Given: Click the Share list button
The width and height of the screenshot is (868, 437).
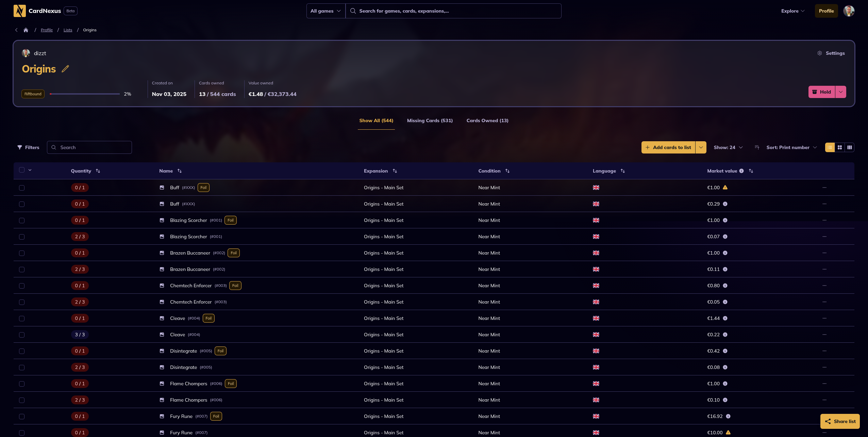Looking at the screenshot, I should coord(840,421).
